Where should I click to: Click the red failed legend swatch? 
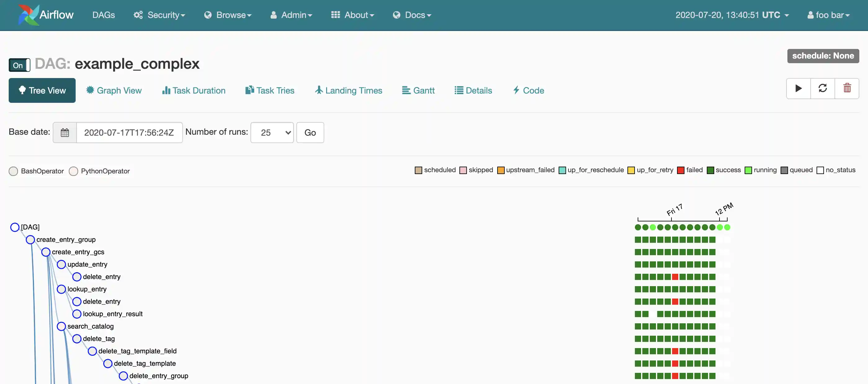681,170
